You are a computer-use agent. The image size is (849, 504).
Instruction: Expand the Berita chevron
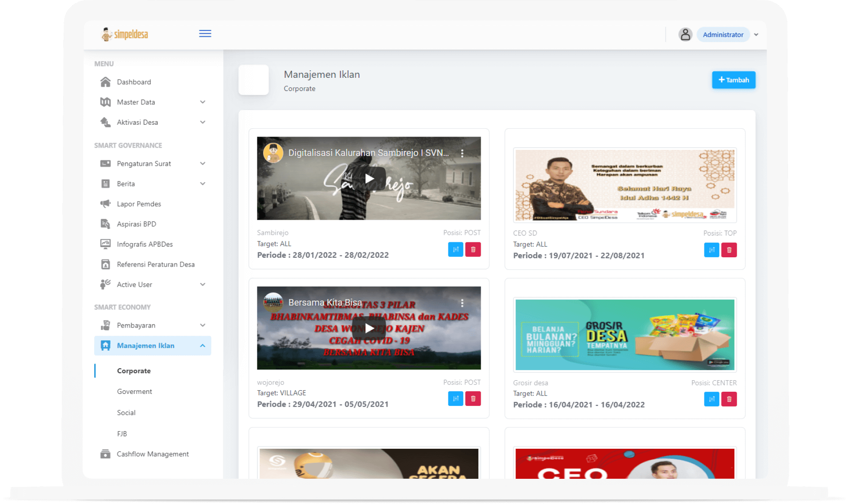point(203,183)
